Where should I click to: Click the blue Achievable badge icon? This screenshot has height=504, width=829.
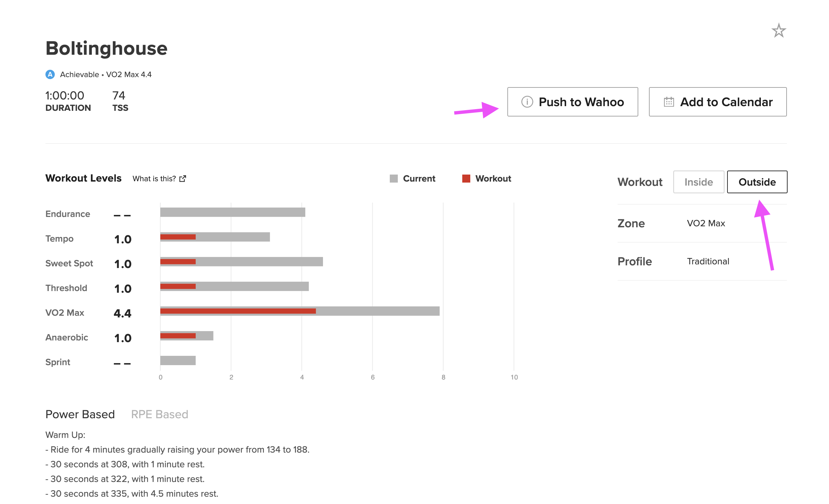pos(50,74)
